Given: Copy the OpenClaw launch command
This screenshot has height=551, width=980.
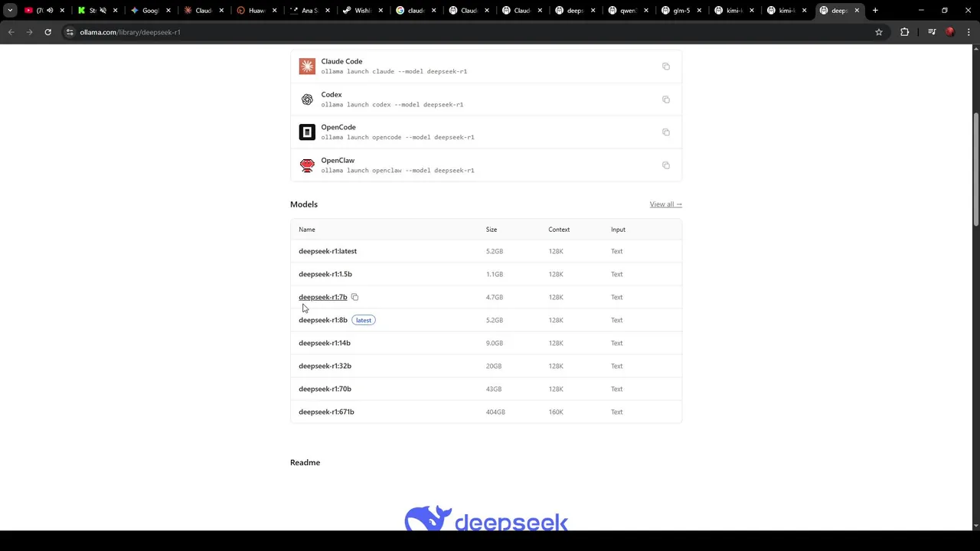Looking at the screenshot, I should point(666,165).
